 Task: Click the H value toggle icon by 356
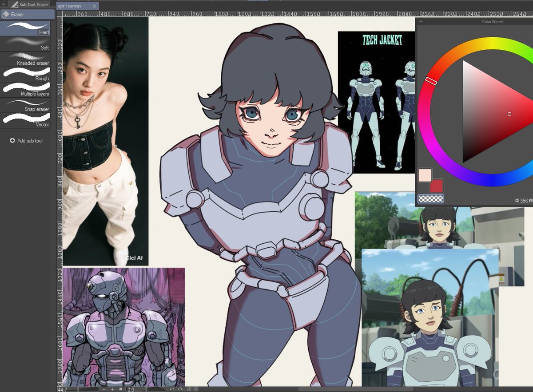[517, 201]
